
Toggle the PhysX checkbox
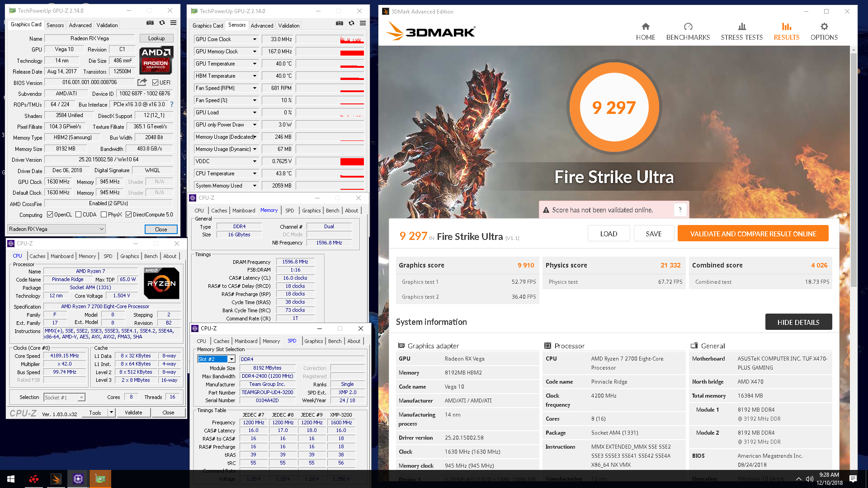tap(104, 215)
